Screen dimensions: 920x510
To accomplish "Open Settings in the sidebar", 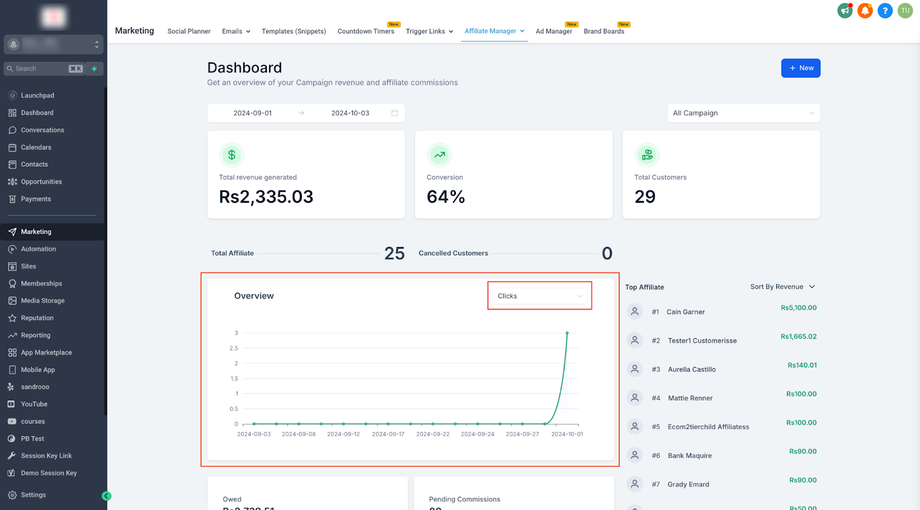I will coord(33,495).
